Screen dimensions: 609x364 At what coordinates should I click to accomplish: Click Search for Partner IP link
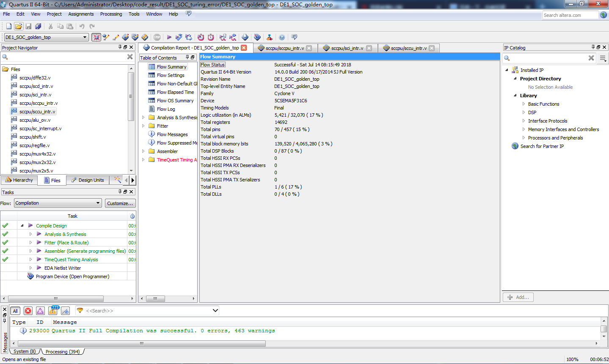click(542, 146)
